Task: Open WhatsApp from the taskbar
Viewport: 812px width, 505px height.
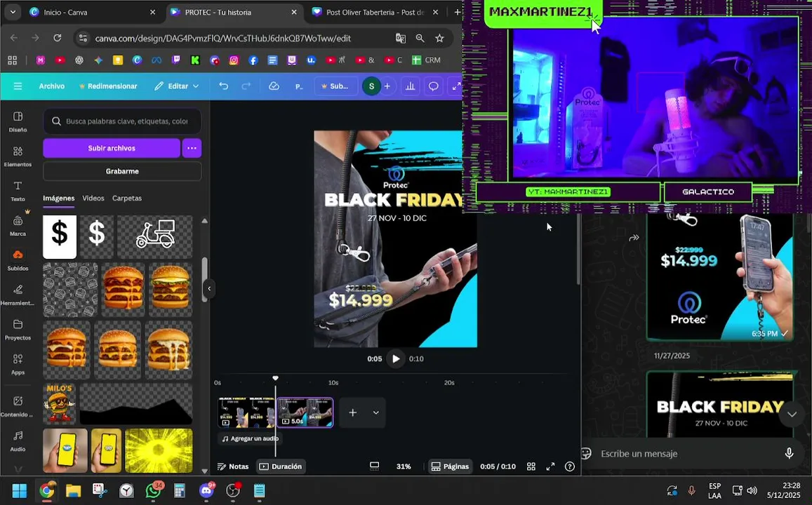Action: (x=153, y=490)
